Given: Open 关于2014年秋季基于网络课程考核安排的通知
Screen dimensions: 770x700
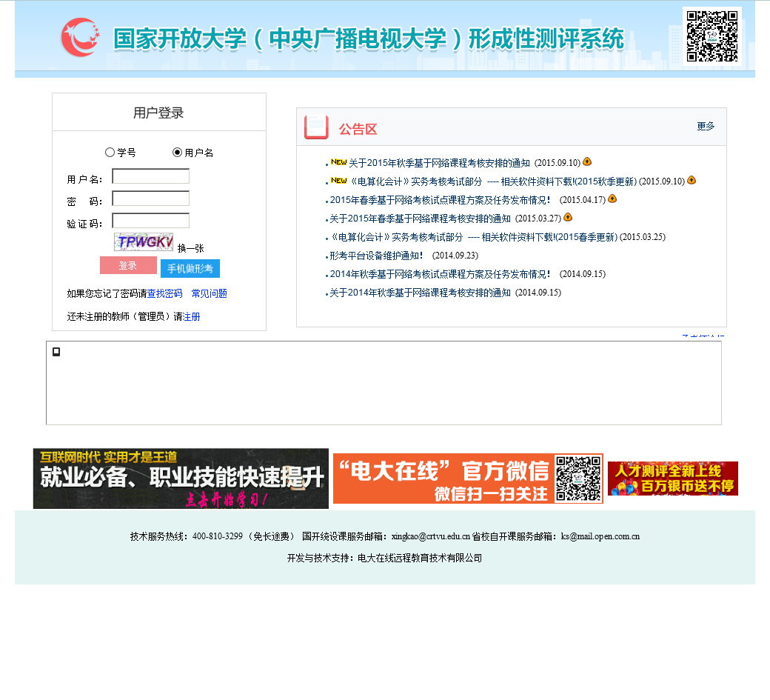Looking at the screenshot, I should pyautogui.click(x=421, y=293).
